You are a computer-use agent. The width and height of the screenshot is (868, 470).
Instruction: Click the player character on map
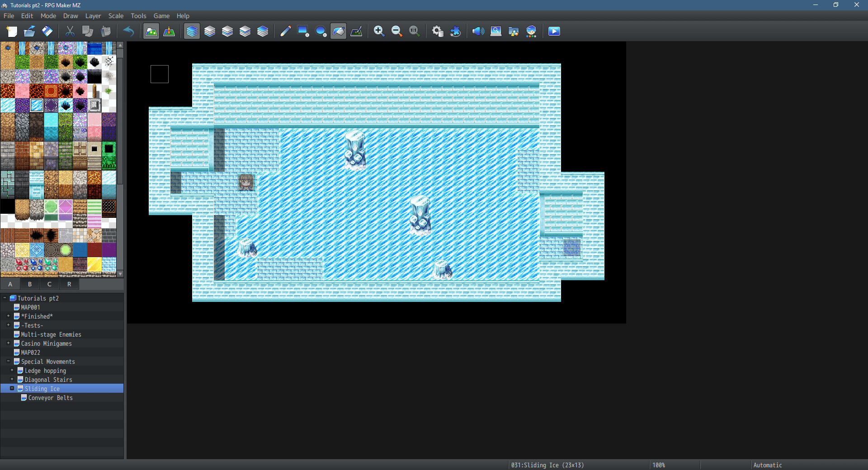tap(246, 183)
